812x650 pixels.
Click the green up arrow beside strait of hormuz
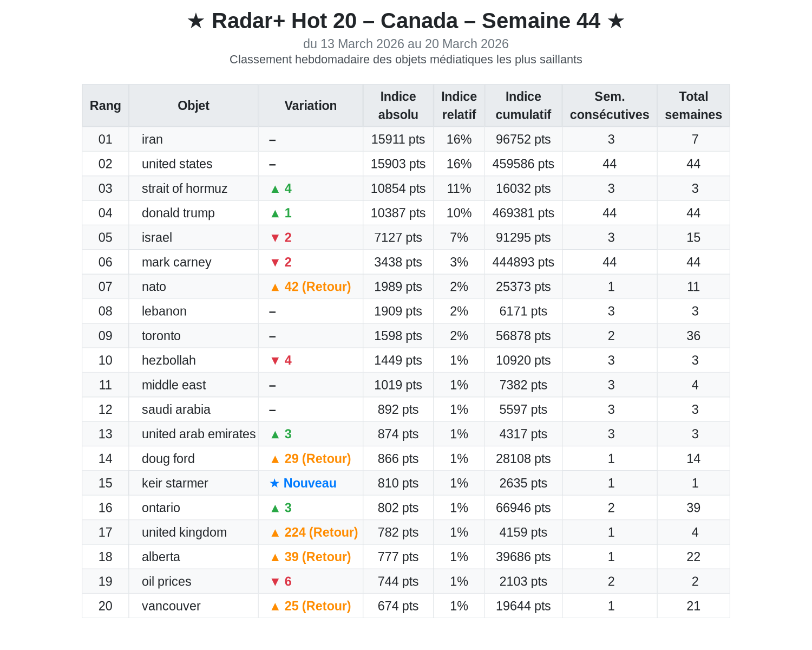pos(275,189)
